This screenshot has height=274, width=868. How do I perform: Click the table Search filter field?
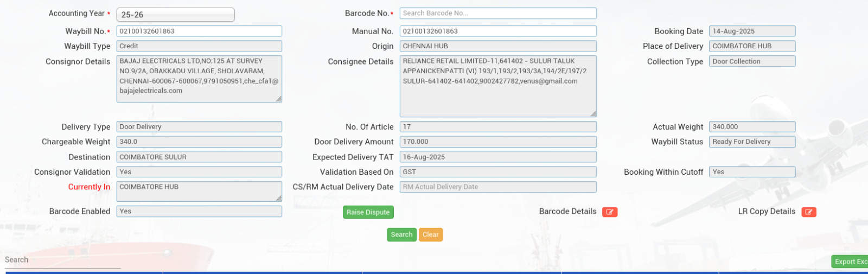pyautogui.click(x=62, y=260)
